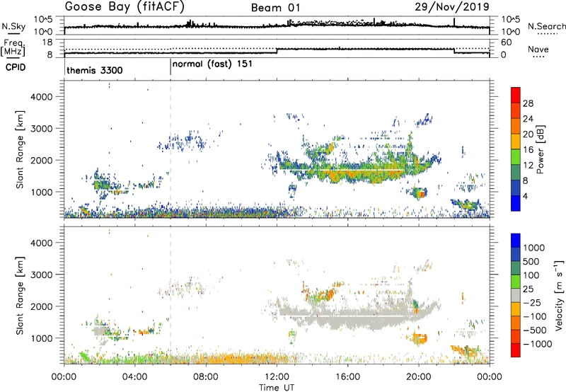The width and height of the screenshot is (566, 392).
Task: Click the 'N.Sky' legend label
Action: click(13, 26)
